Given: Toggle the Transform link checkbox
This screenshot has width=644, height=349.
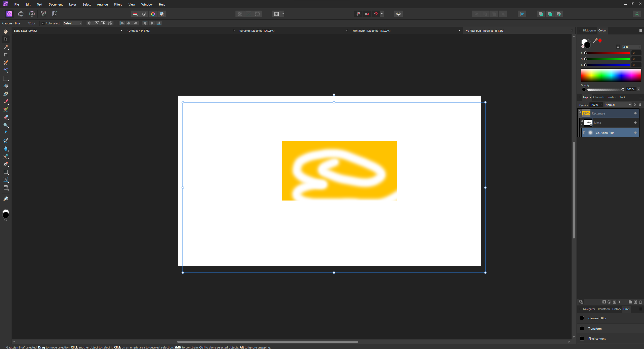Looking at the screenshot, I should pyautogui.click(x=582, y=328).
